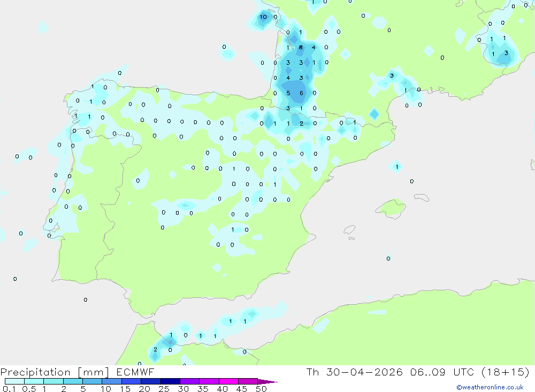The width and height of the screenshot is (535, 392).
Task: Click the 30–35 mm purple legend box
Action: tap(189, 381)
